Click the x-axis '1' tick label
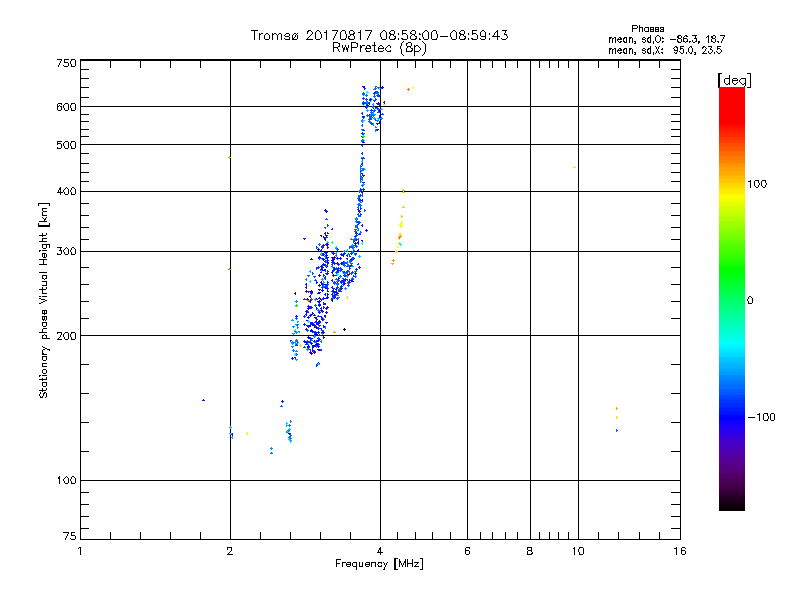Image resolution: width=800 pixels, height=600 pixels. [x=80, y=551]
